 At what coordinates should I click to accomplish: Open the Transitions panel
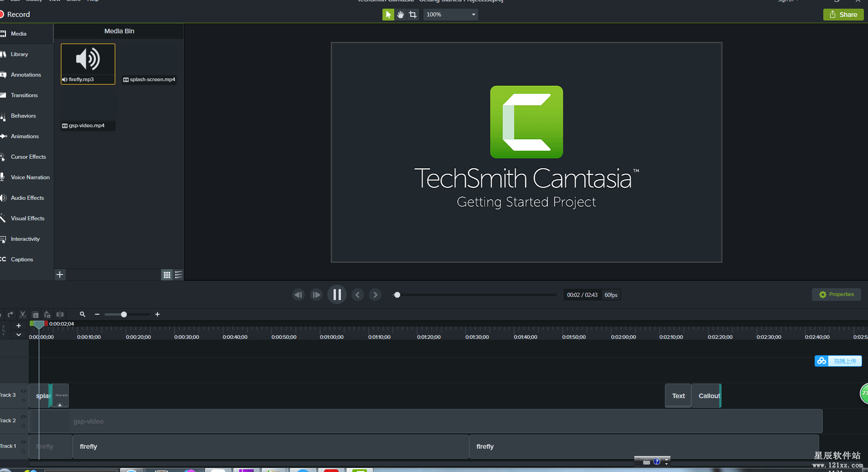(x=26, y=95)
